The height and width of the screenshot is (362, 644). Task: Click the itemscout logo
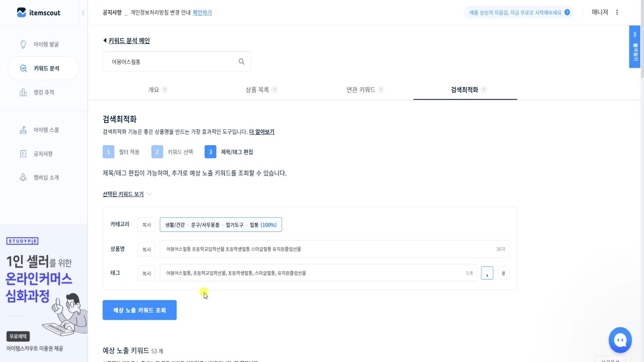[39, 13]
